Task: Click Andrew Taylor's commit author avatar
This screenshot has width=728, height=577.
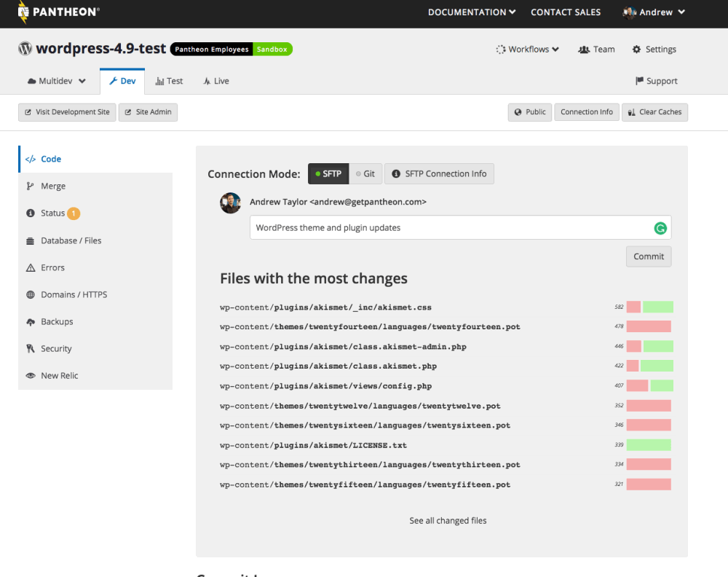Action: point(230,203)
